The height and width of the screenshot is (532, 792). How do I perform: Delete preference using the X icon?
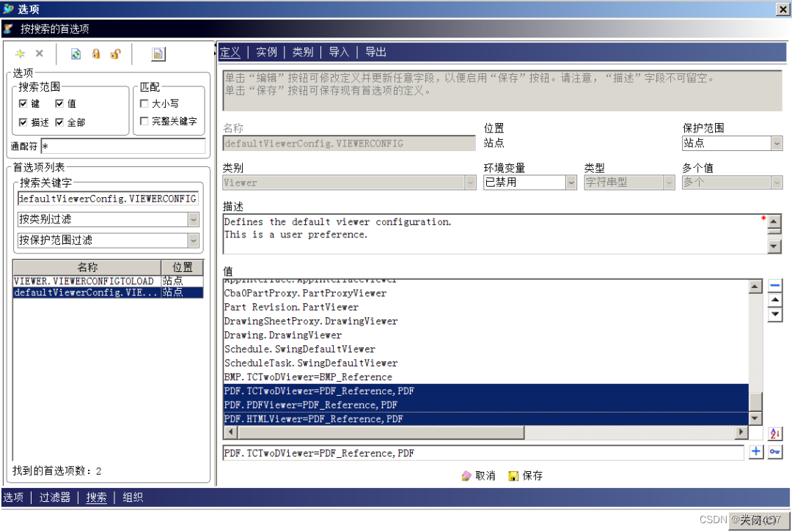click(38, 53)
